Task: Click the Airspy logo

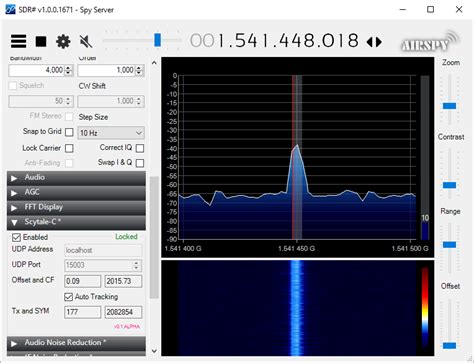Action: [x=430, y=42]
